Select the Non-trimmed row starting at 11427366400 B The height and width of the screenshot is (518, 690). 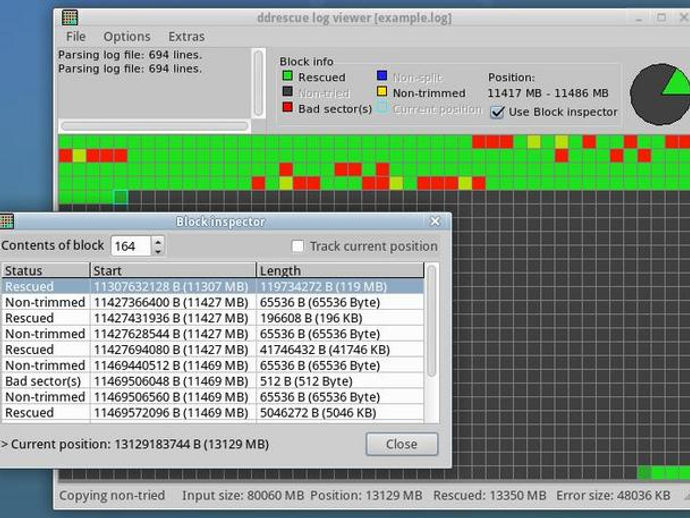point(213,302)
